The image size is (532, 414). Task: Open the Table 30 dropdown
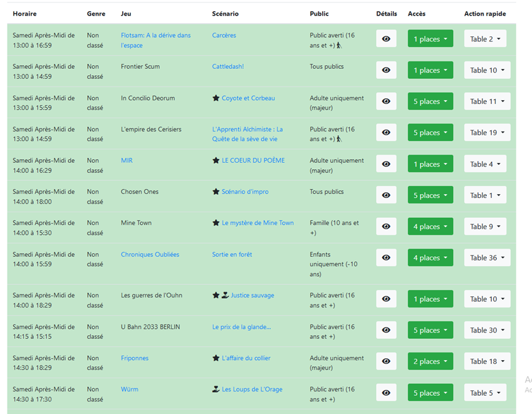(x=487, y=330)
